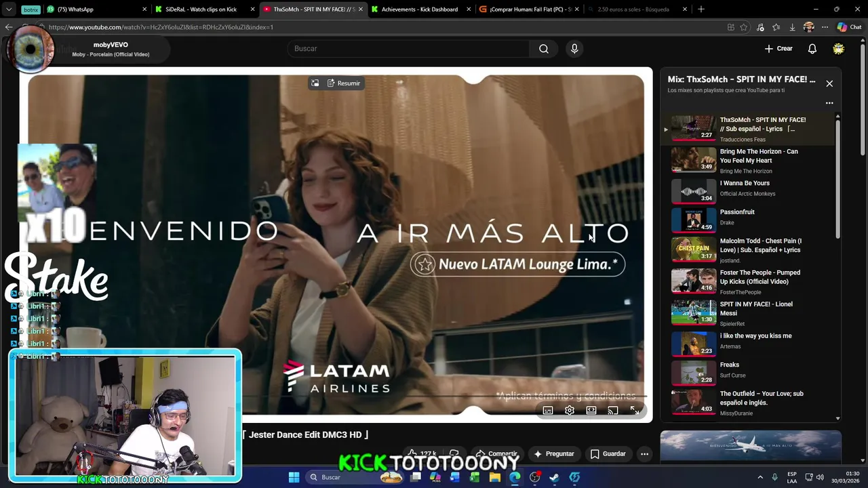This screenshot has height=488, width=868.
Task: Show hidden system tray icons chevron
Action: point(759,477)
